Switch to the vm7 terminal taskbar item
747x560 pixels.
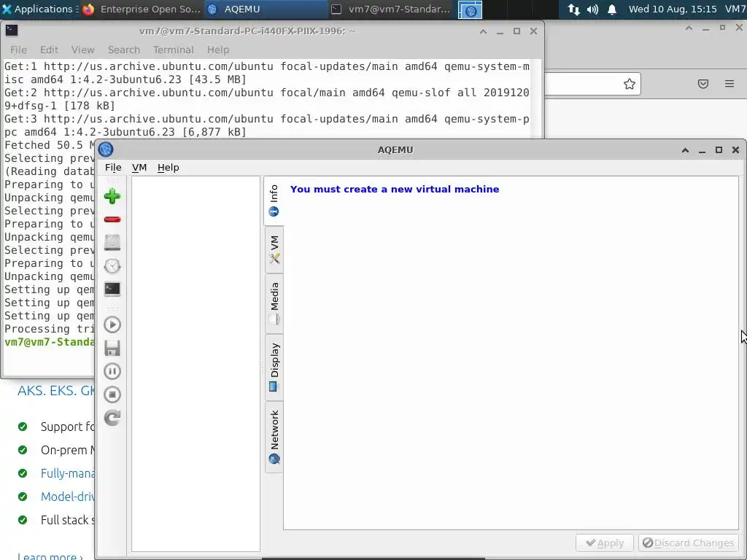[x=391, y=9]
